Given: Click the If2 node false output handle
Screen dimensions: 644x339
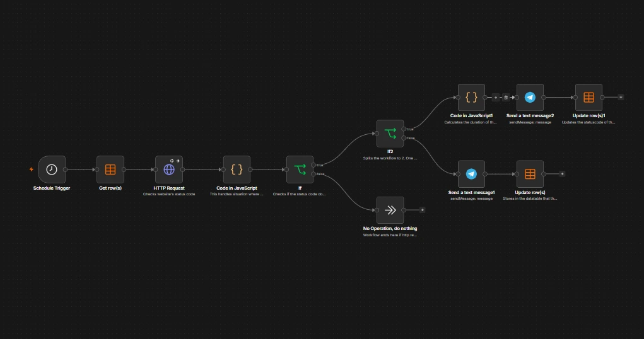Looking at the screenshot, I should 404,138.
